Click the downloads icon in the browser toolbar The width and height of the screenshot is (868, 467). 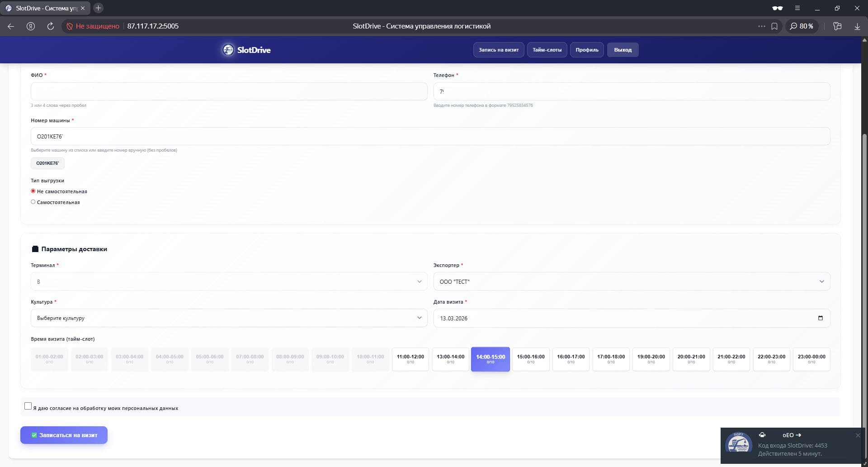click(x=857, y=26)
